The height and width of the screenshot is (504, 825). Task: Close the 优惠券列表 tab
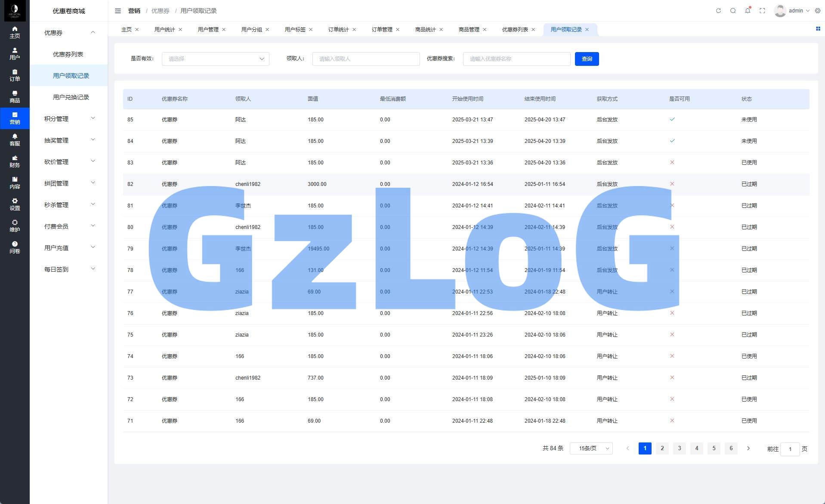[x=533, y=30]
